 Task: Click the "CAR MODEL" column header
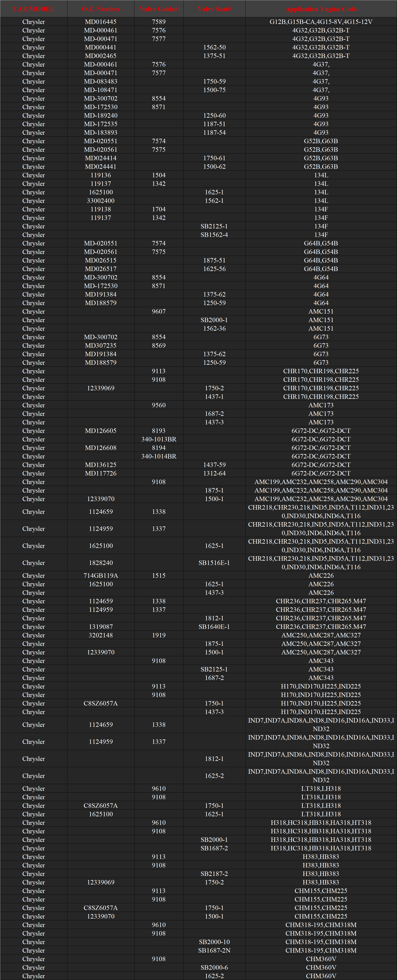[34, 9]
